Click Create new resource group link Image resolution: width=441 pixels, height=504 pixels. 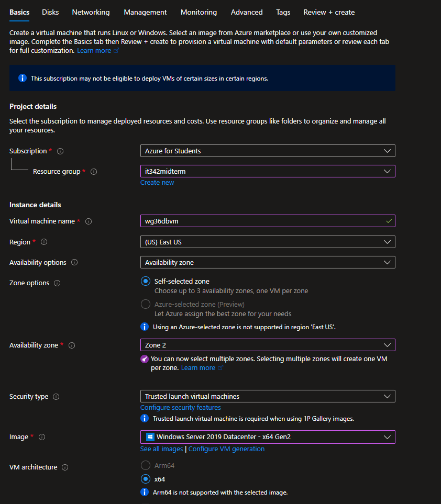157,183
